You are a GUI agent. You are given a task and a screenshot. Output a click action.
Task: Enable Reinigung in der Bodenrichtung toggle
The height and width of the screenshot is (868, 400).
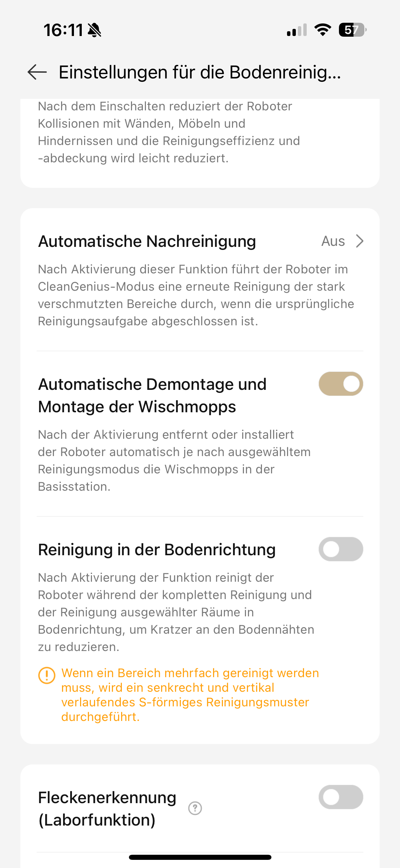tap(341, 549)
